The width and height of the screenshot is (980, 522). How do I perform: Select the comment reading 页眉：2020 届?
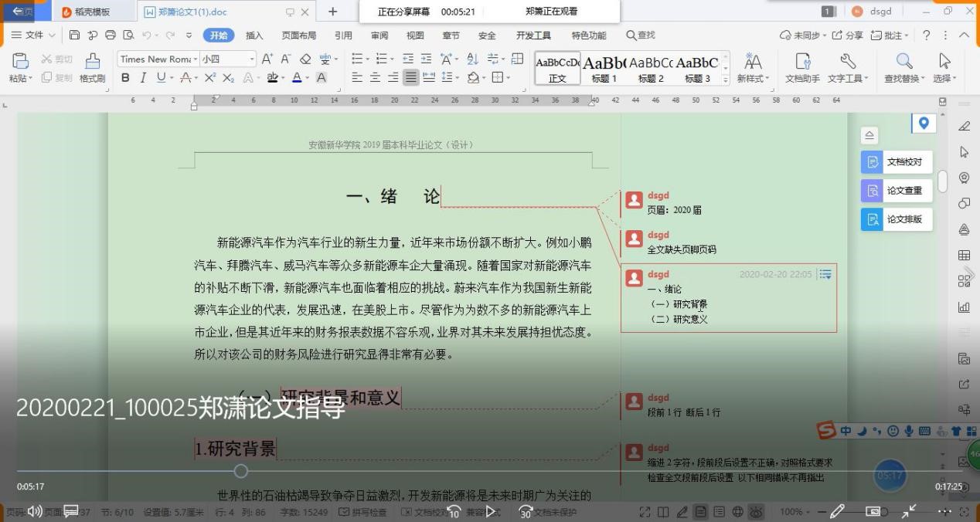point(674,210)
